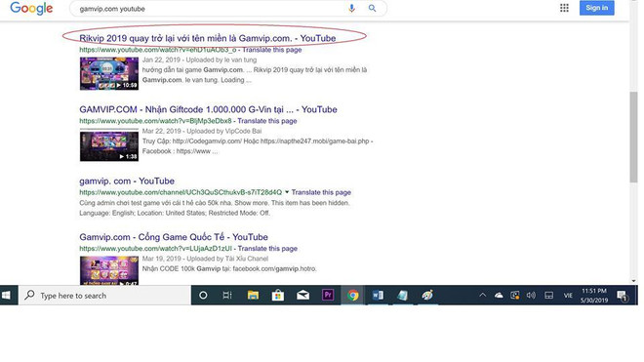Open Adobe Premiere Pro from taskbar
This screenshot has height=362, width=644.
tap(328, 295)
